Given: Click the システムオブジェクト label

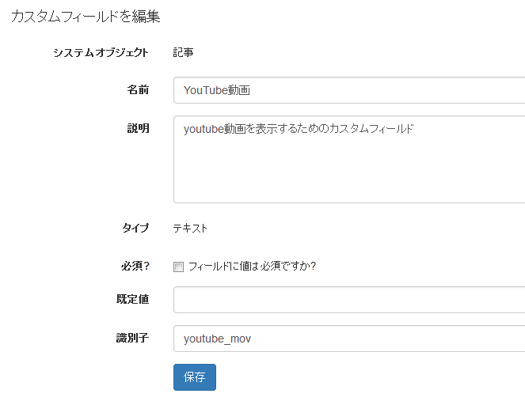Looking at the screenshot, I should (x=101, y=52).
